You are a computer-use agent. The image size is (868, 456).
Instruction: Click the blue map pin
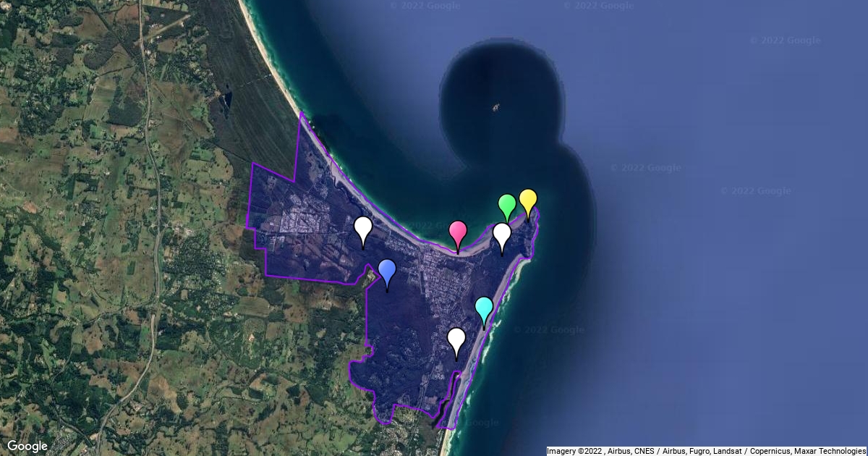coord(387,271)
